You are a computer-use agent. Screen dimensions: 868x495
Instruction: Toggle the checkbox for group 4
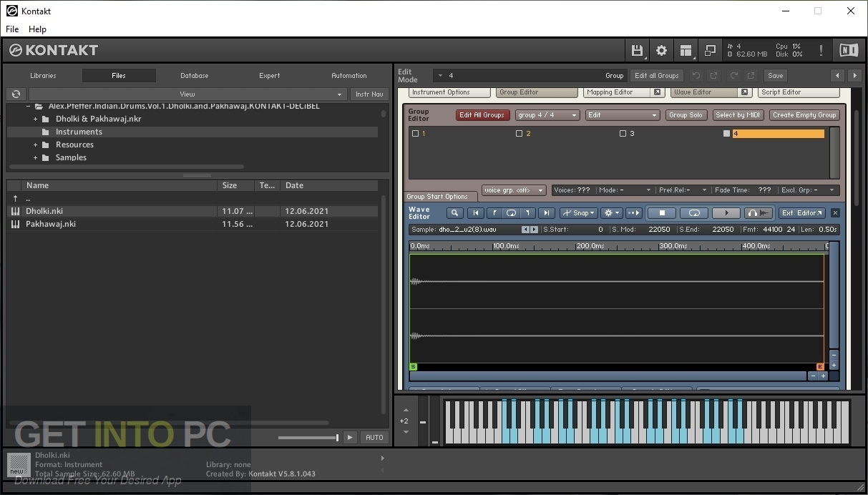[x=726, y=134]
